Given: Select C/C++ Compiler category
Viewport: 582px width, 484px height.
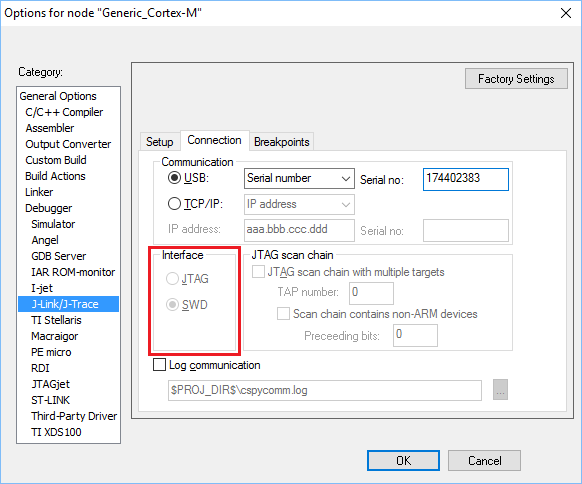Looking at the screenshot, I should 64,112.
